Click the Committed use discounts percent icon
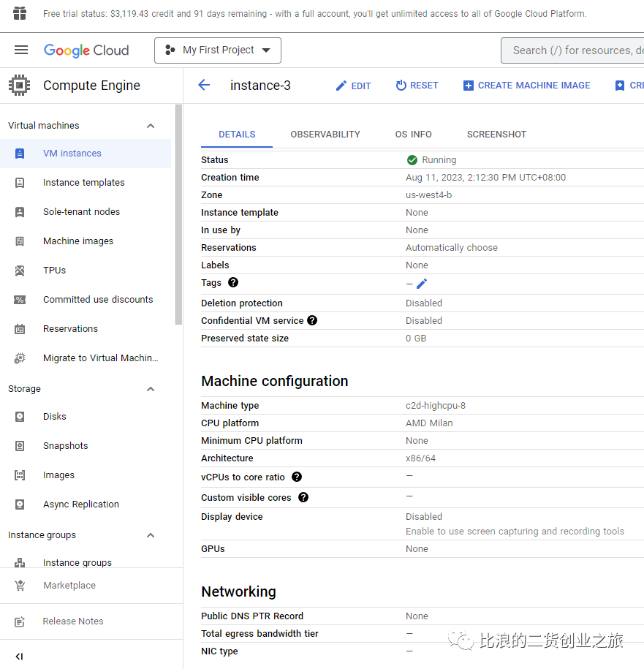The height and width of the screenshot is (669, 644). click(20, 300)
